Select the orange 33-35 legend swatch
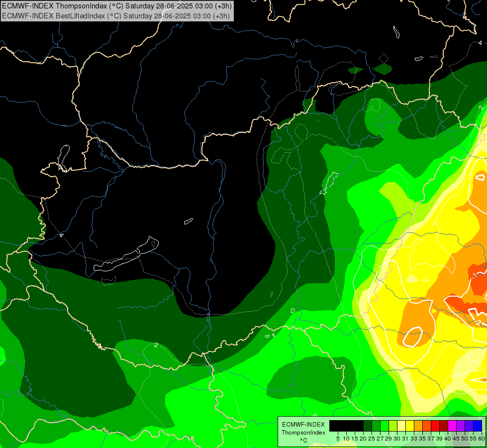The height and width of the screenshot is (448, 487). (x=418, y=426)
